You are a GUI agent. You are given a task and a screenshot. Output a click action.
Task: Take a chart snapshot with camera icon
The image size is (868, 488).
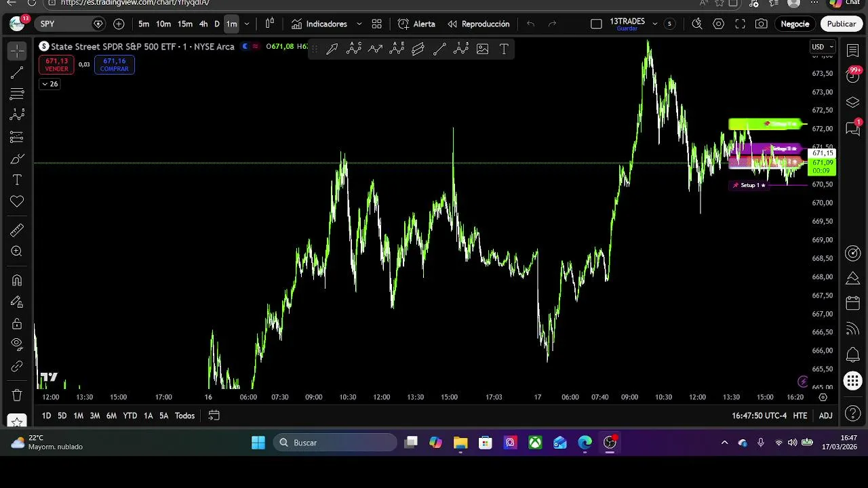(x=762, y=24)
